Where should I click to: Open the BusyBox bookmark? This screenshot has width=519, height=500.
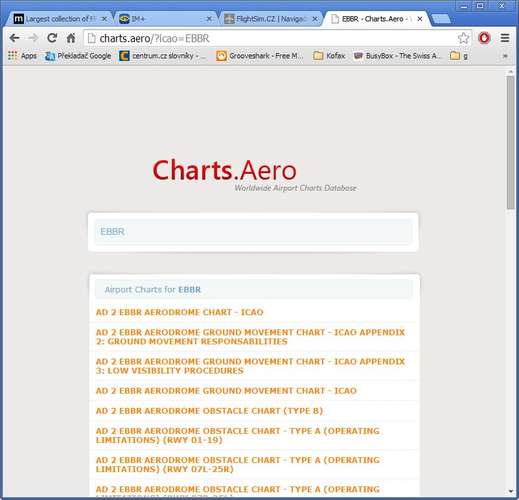click(397, 56)
